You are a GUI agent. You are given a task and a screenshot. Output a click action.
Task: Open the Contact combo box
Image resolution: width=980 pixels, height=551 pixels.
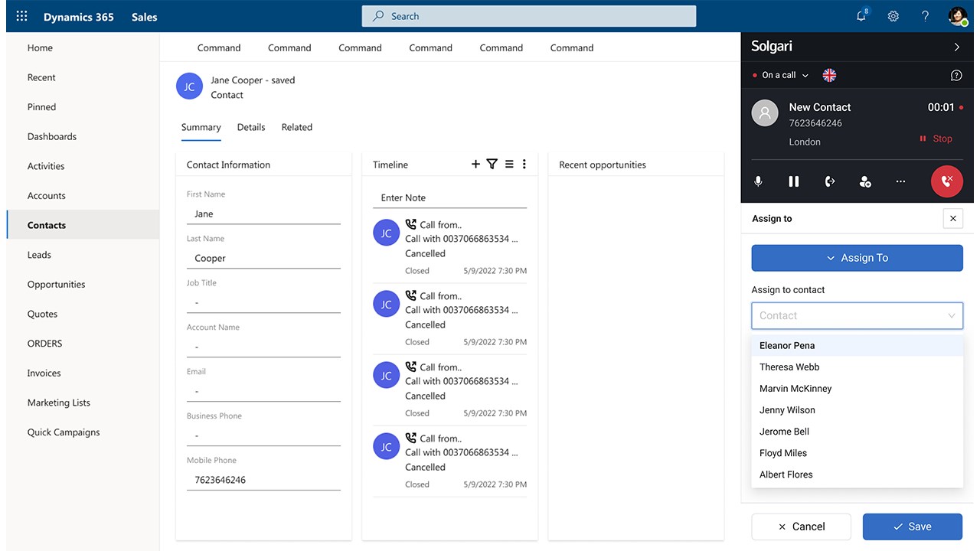click(x=857, y=315)
